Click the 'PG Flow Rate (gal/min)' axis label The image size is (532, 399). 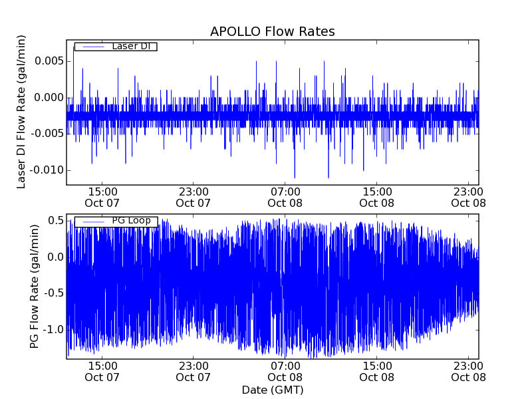click(x=34, y=287)
